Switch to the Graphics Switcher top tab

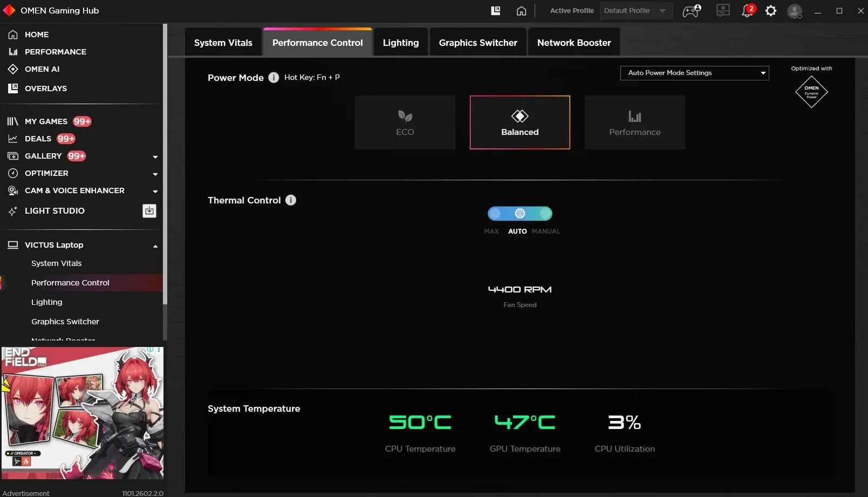coord(478,43)
